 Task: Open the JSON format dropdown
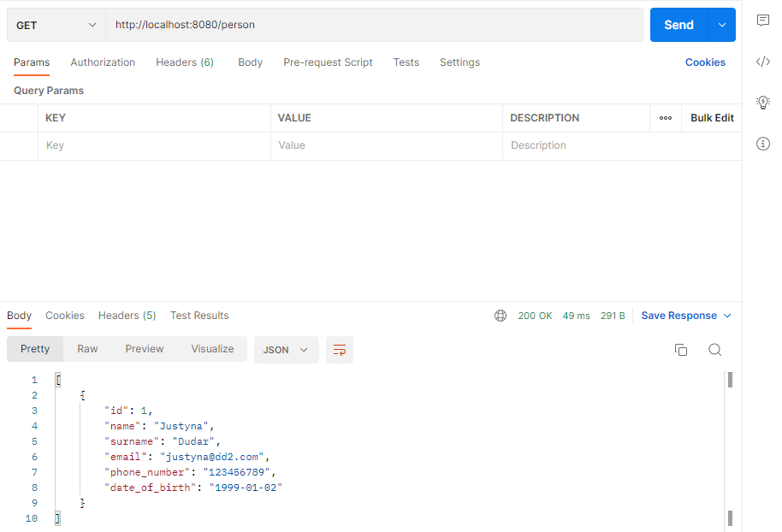point(286,350)
